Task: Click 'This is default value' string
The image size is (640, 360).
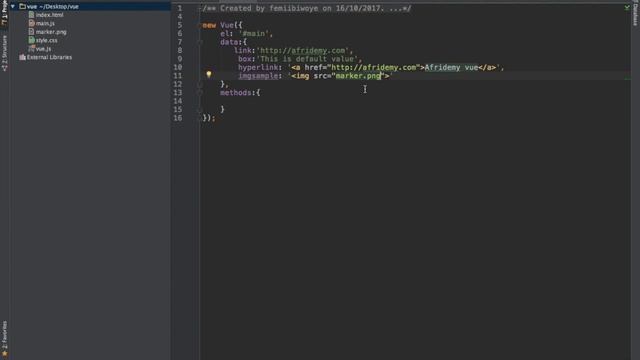Action: [307, 59]
